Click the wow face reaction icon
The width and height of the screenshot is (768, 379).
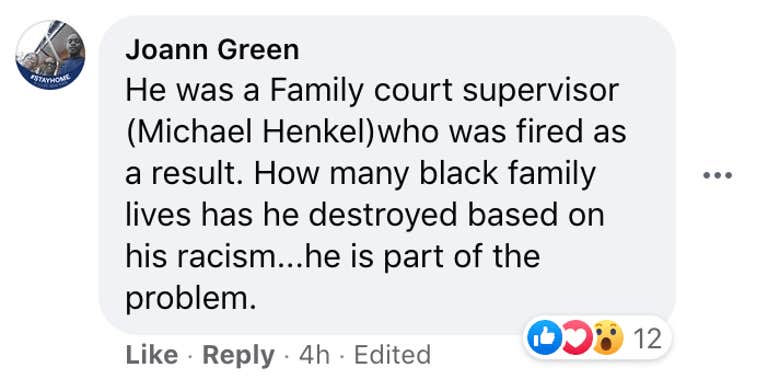(x=607, y=337)
